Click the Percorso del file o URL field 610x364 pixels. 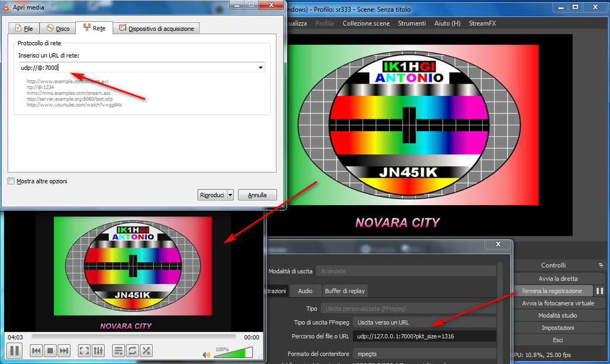[x=424, y=337]
